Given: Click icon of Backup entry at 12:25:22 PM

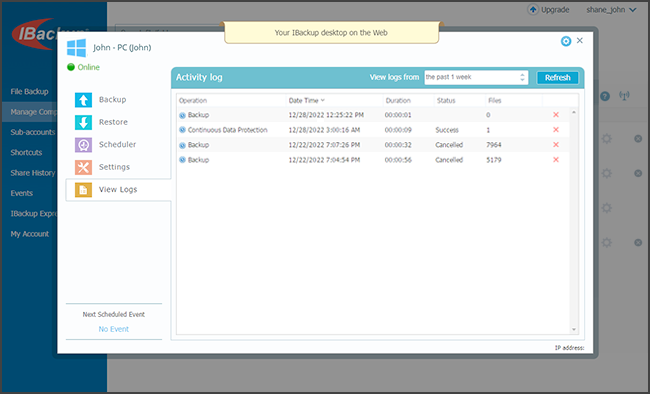Looking at the screenshot, I should click(182, 115).
